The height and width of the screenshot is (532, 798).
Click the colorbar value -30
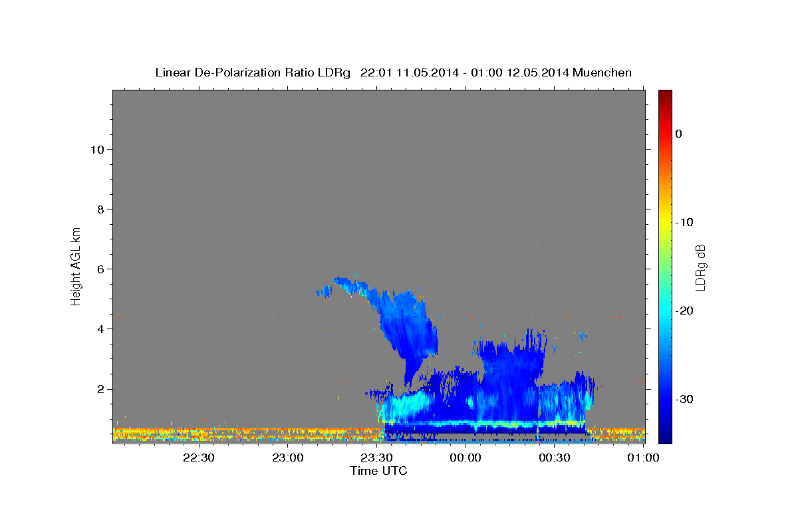pyautogui.click(x=686, y=399)
